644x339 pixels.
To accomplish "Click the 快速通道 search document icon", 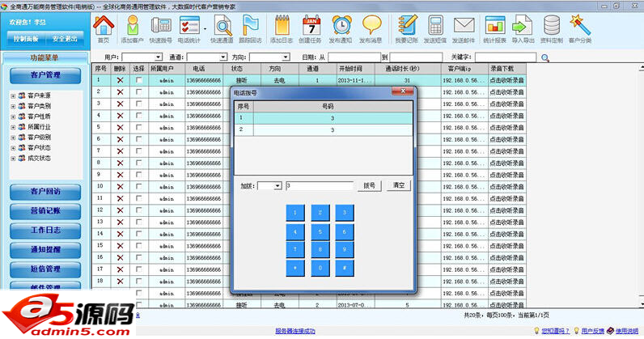I will [x=222, y=25].
